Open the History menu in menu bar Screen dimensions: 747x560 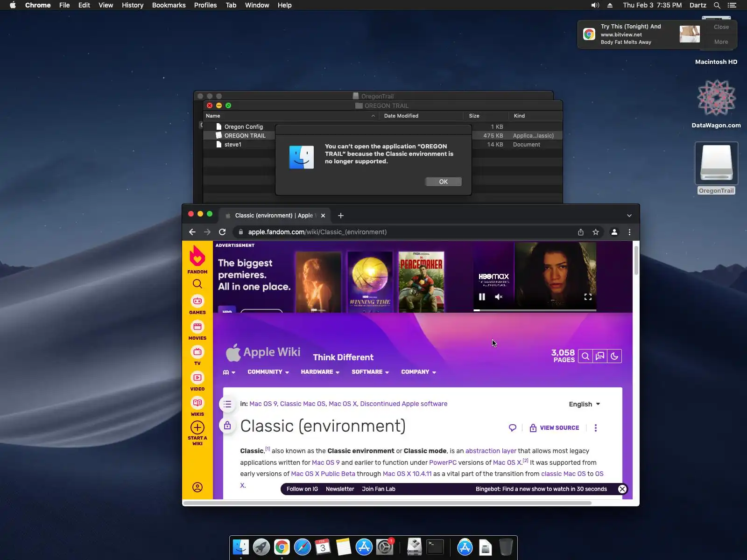(133, 5)
